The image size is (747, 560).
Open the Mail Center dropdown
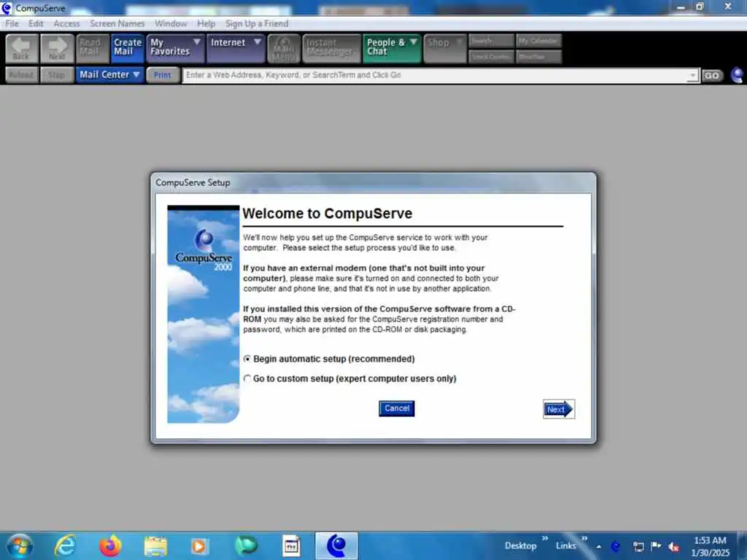pos(109,75)
